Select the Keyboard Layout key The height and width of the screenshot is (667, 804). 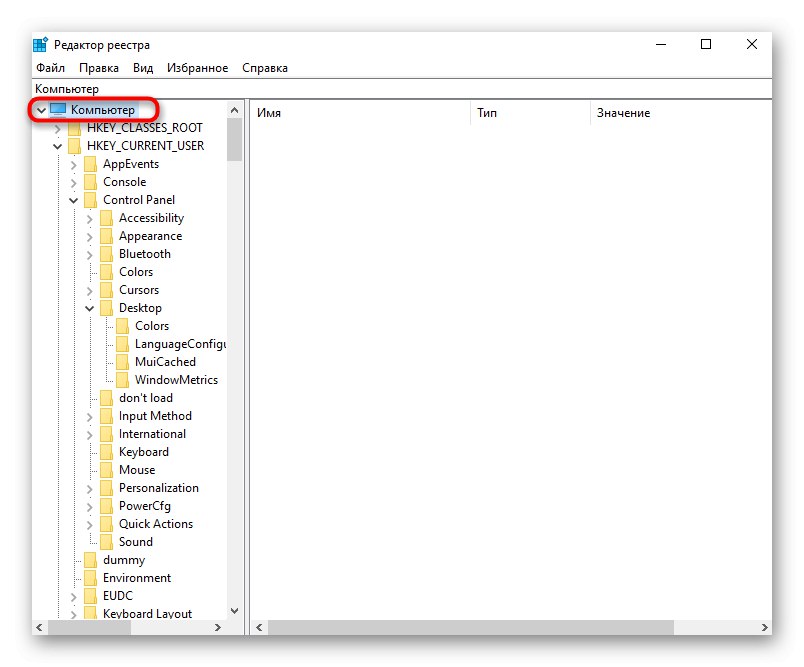[x=147, y=614]
